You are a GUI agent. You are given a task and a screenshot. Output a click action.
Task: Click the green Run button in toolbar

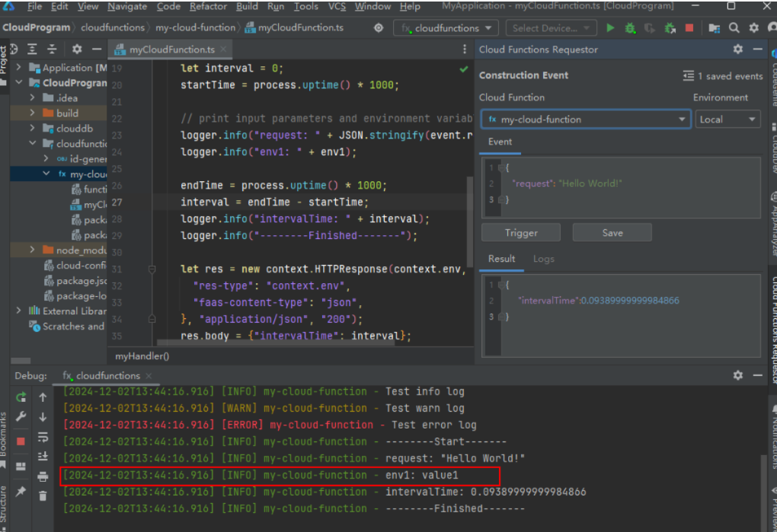pyautogui.click(x=610, y=28)
